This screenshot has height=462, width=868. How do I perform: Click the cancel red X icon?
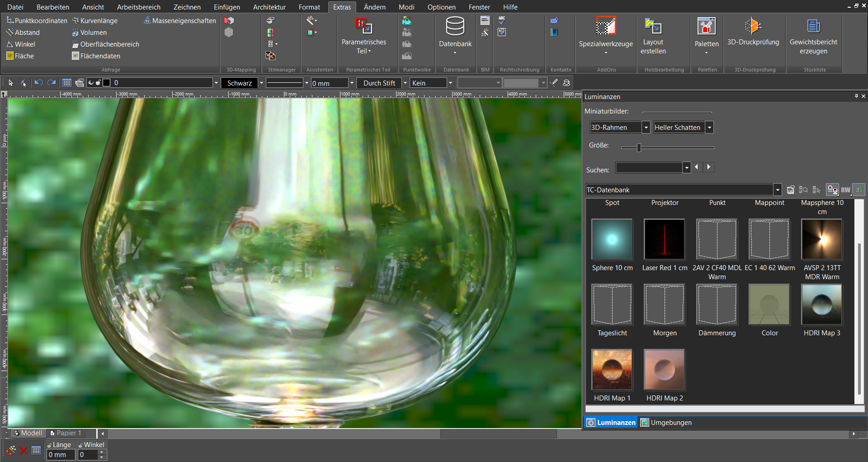(x=24, y=450)
